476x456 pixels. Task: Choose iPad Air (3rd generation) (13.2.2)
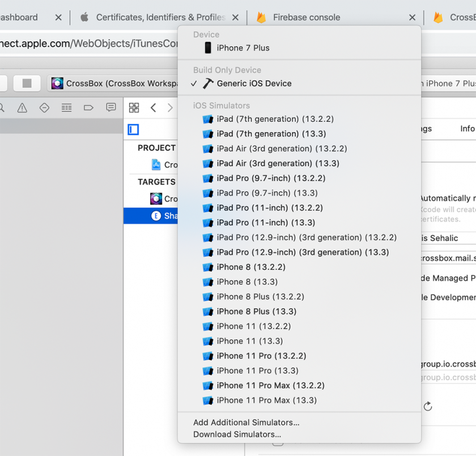click(299, 148)
